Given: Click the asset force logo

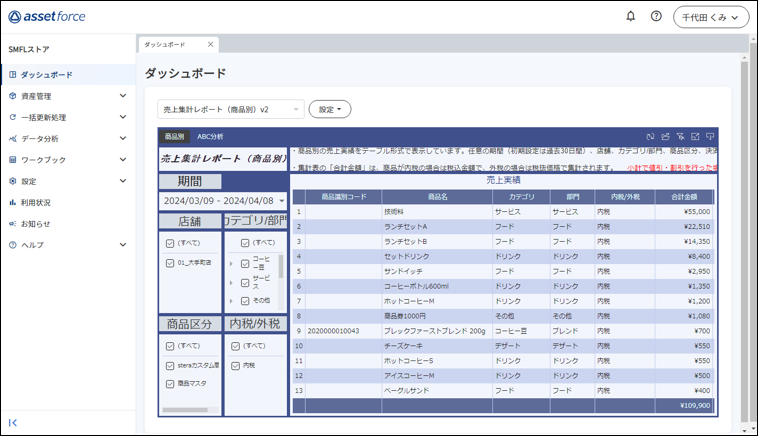Looking at the screenshot, I should pyautogui.click(x=47, y=17).
